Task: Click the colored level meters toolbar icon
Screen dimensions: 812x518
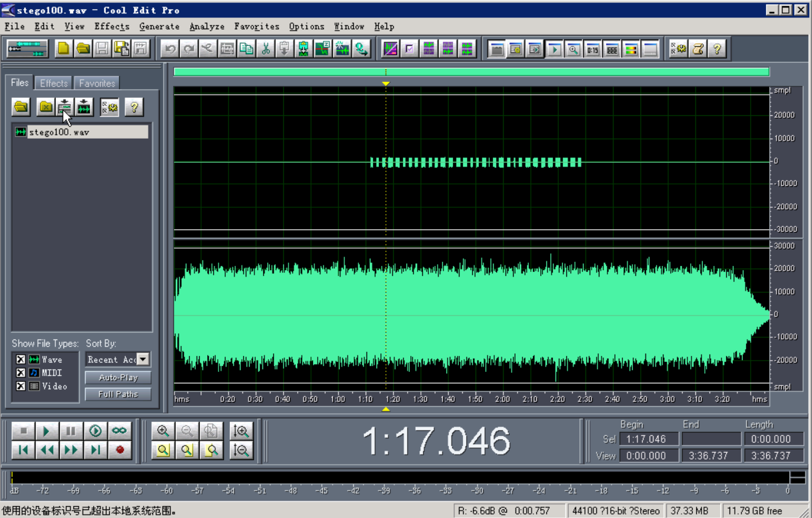Action: tap(631, 49)
